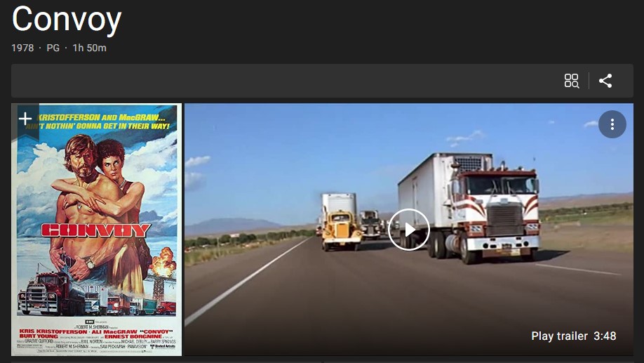Viewport: 644px width, 363px height.
Task: Click the poster's yellow Kristofferson and MacGraw tagline
Action: (102, 121)
